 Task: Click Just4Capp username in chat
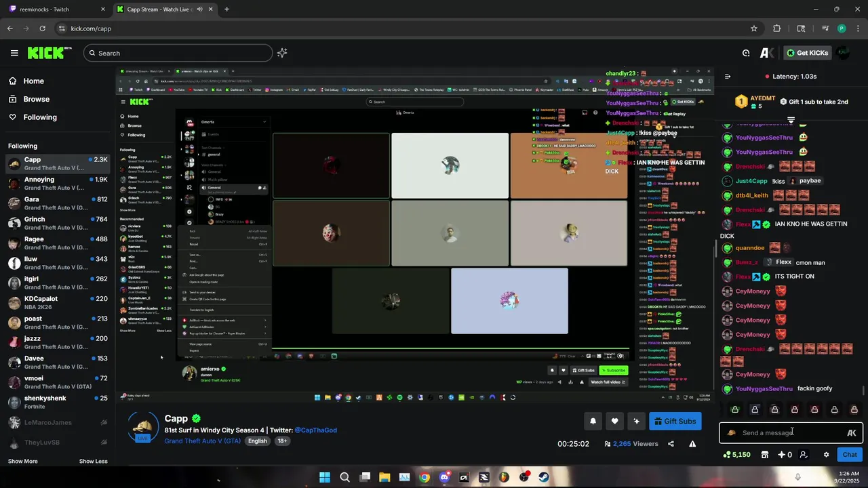click(751, 181)
